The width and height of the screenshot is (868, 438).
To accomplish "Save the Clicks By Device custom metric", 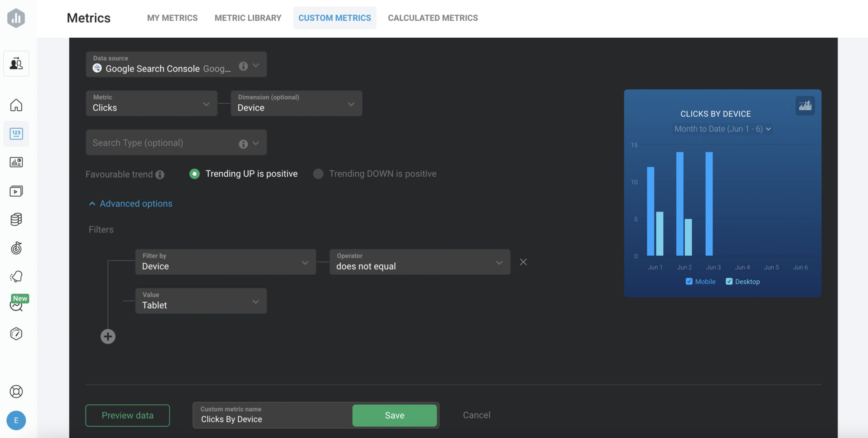I will click(x=394, y=415).
